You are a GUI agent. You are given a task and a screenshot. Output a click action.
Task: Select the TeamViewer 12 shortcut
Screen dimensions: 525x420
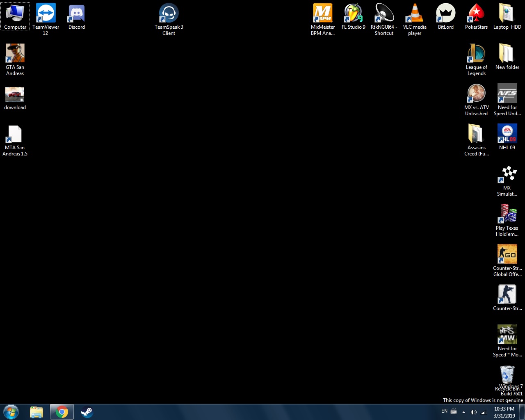tap(46, 19)
